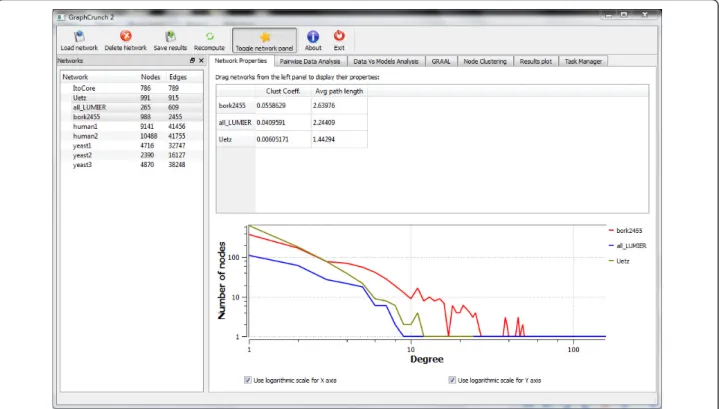This screenshot has width=719, height=409.
Task: Switch to the Network Properties tab
Action: pyautogui.click(x=241, y=61)
